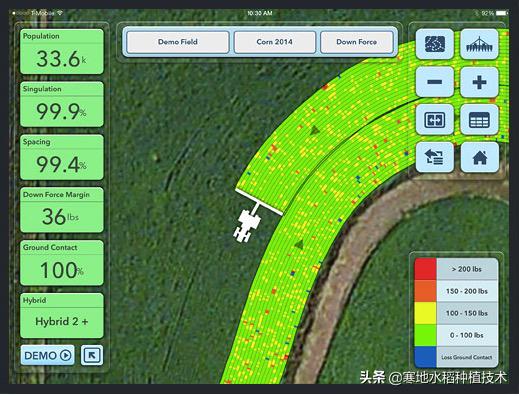Tap the planter implement icon
This screenshot has width=519, height=396.
(479, 44)
